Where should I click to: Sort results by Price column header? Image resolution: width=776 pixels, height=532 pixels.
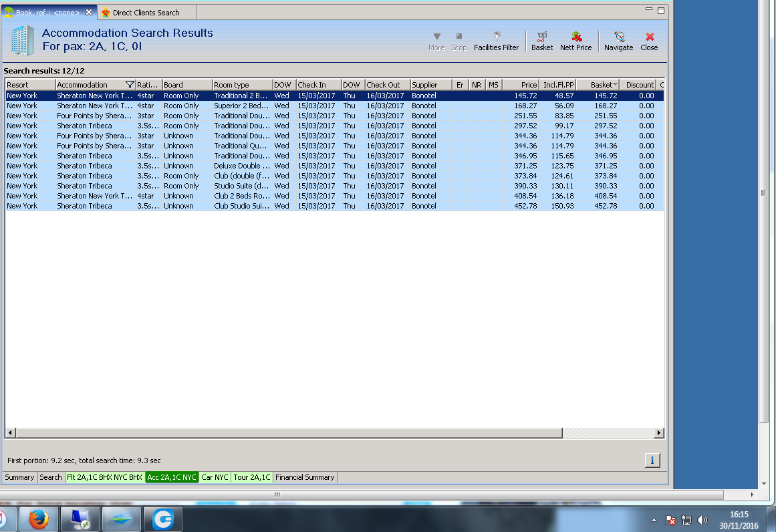(521, 85)
